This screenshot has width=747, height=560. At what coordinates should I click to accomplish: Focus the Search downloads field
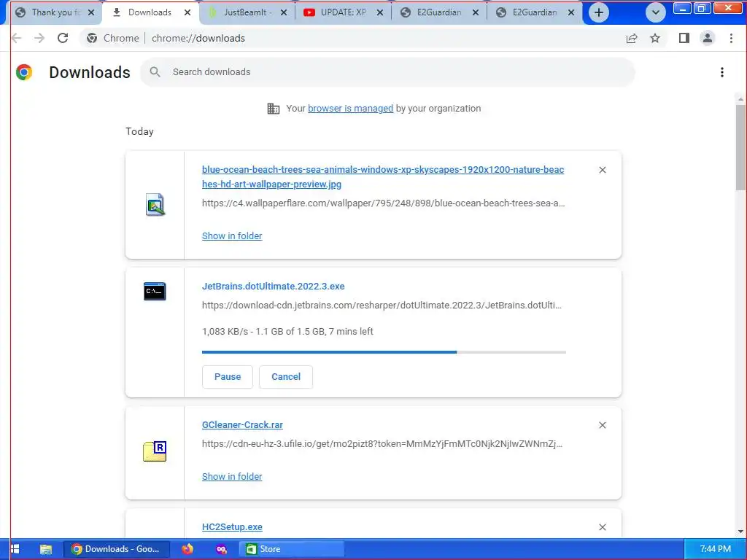(387, 72)
